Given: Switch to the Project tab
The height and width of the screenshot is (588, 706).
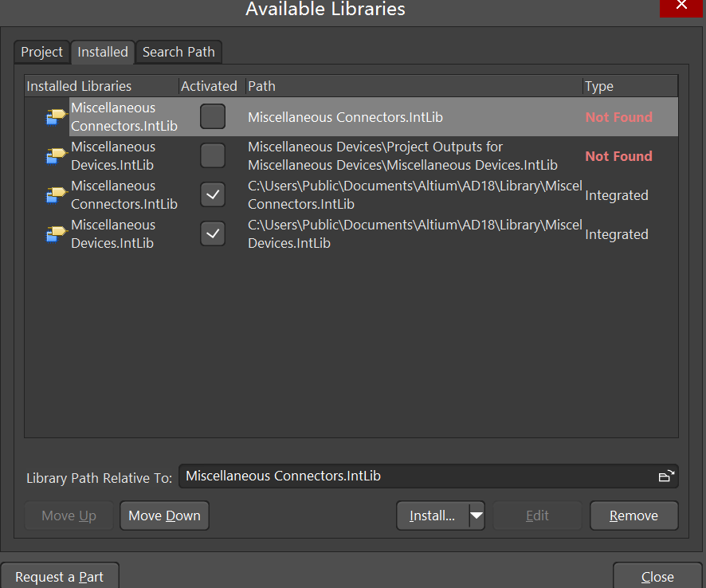Looking at the screenshot, I should [42, 53].
